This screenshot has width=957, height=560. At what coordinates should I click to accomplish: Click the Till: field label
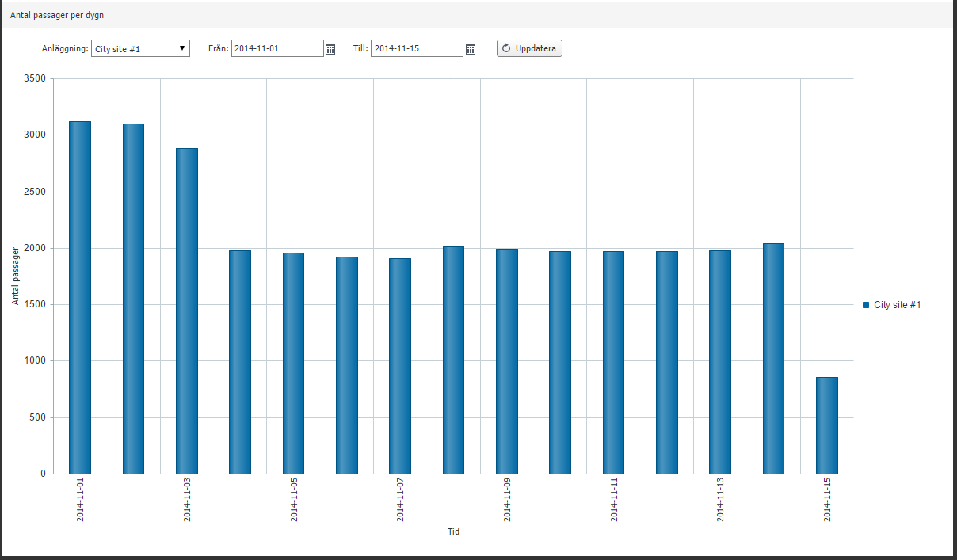[360, 48]
